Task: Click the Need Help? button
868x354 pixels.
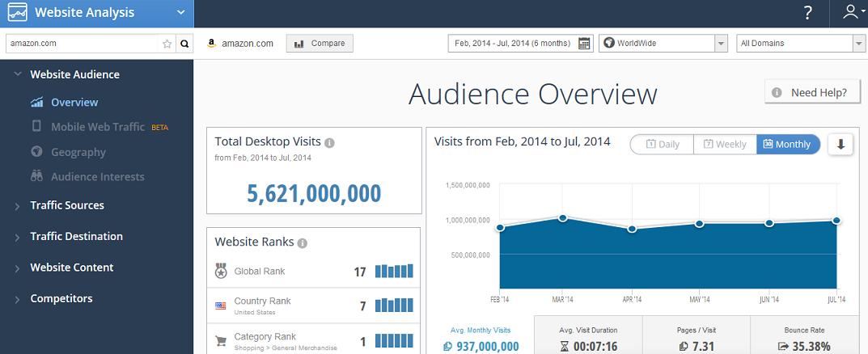Action: 813,92
